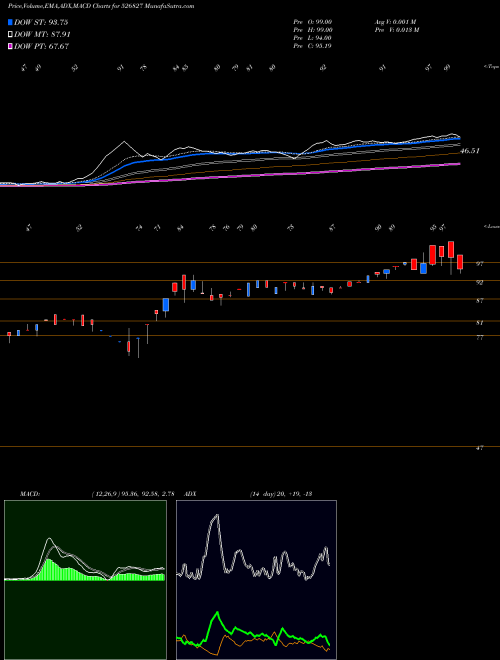Select the 'DOW ST: 93.73' legend label
The height and width of the screenshot is (660, 500).
pos(41,22)
